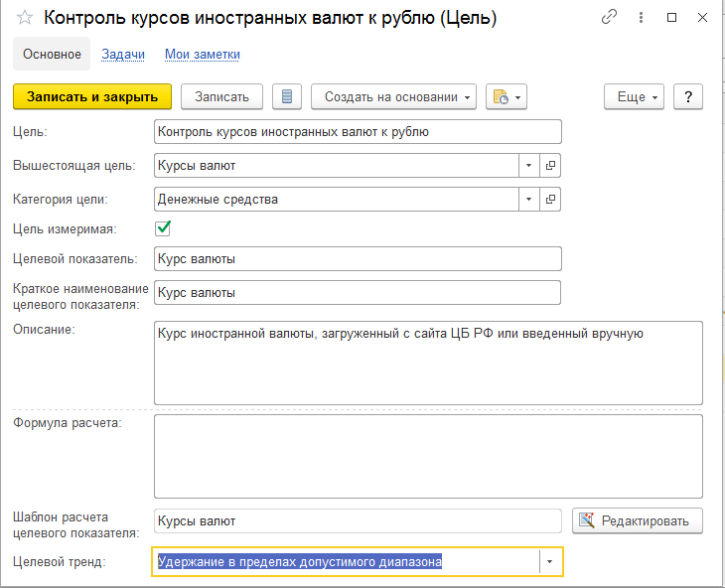
Task: Click into the Формула расчета text area
Action: 427,455
